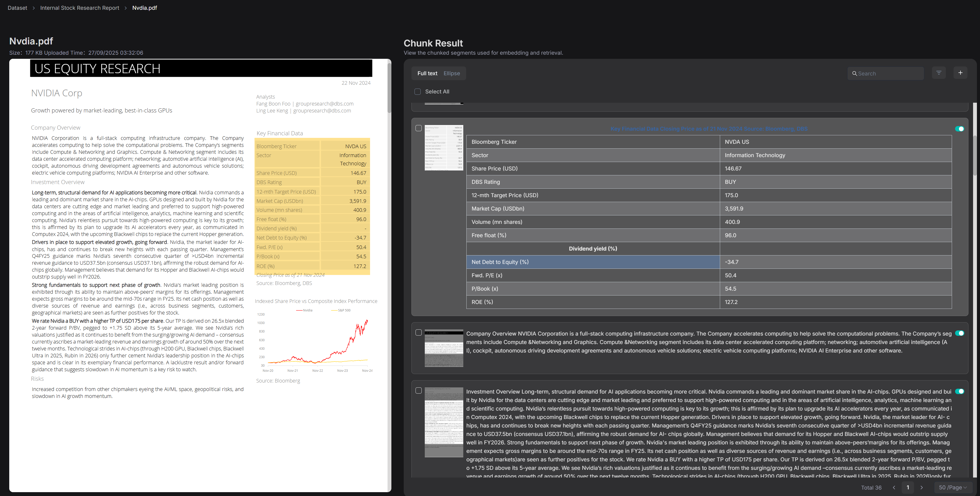Viewport: 980px width, 496px height.
Task: Select the Full text tab
Action: click(427, 73)
